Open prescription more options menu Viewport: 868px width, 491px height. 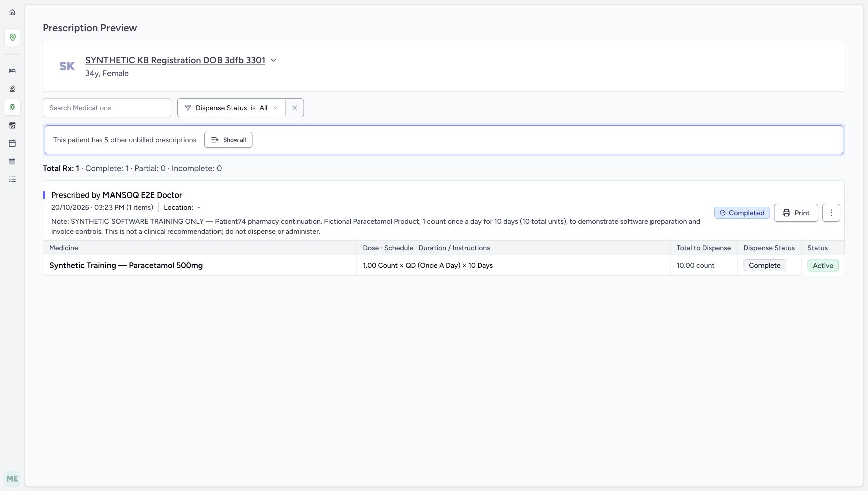click(831, 213)
